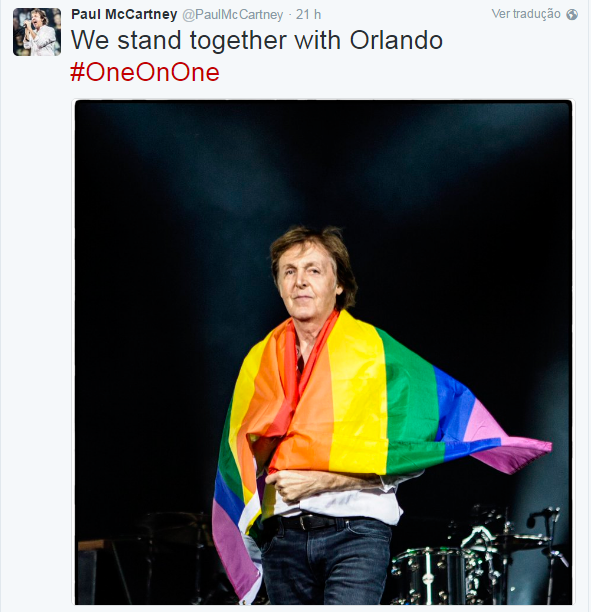Click the man's face in the tweet photo

[306, 279]
